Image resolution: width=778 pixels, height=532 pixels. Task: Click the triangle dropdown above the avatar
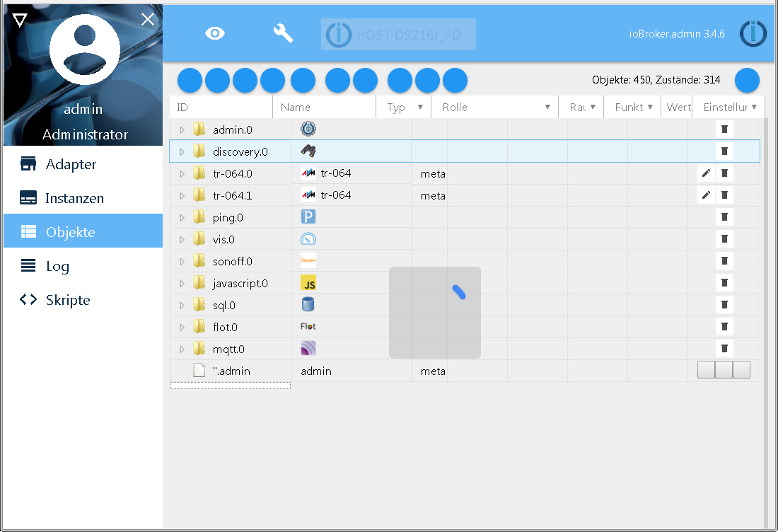(x=19, y=21)
